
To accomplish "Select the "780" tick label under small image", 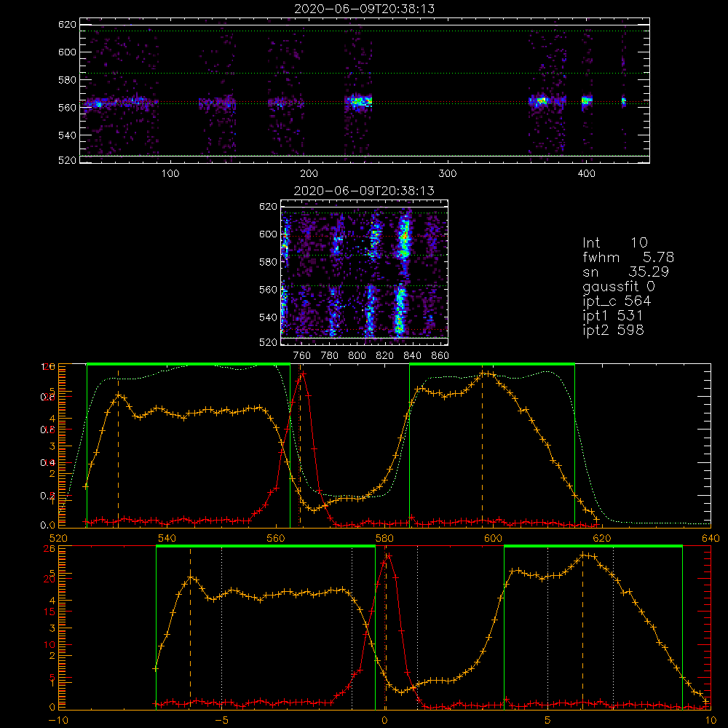I will pyautogui.click(x=330, y=356).
